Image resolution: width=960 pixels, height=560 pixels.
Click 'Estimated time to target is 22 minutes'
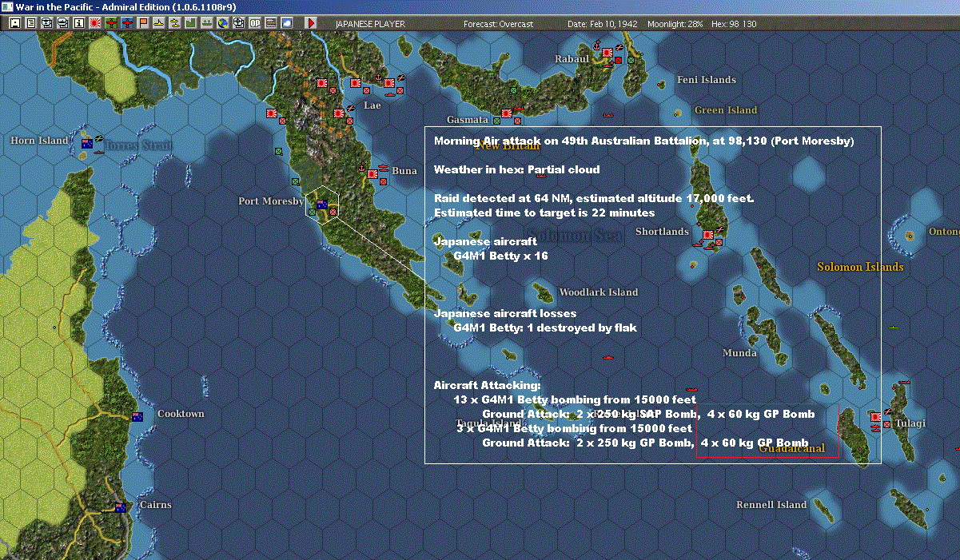tap(544, 212)
